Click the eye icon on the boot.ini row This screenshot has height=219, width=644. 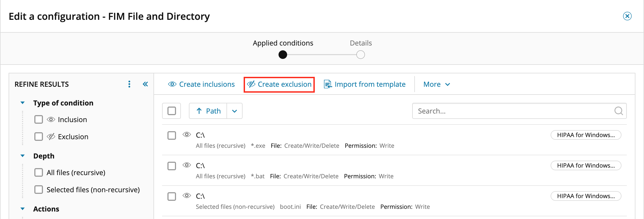pos(187,195)
